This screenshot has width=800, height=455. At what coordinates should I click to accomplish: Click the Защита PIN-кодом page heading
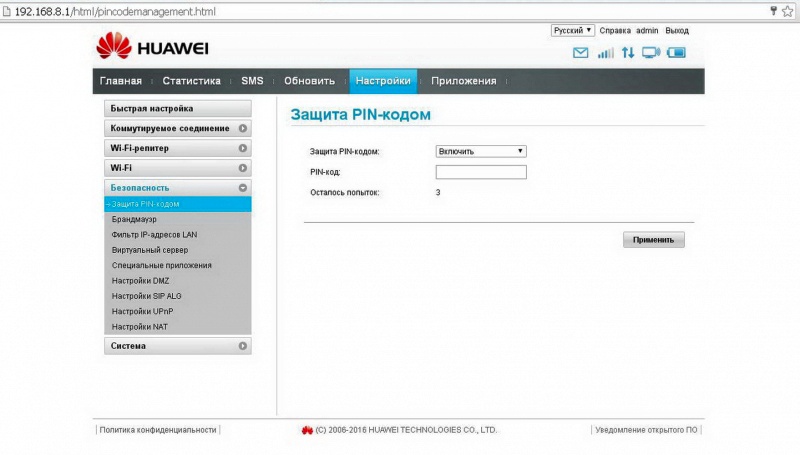pyautogui.click(x=361, y=115)
